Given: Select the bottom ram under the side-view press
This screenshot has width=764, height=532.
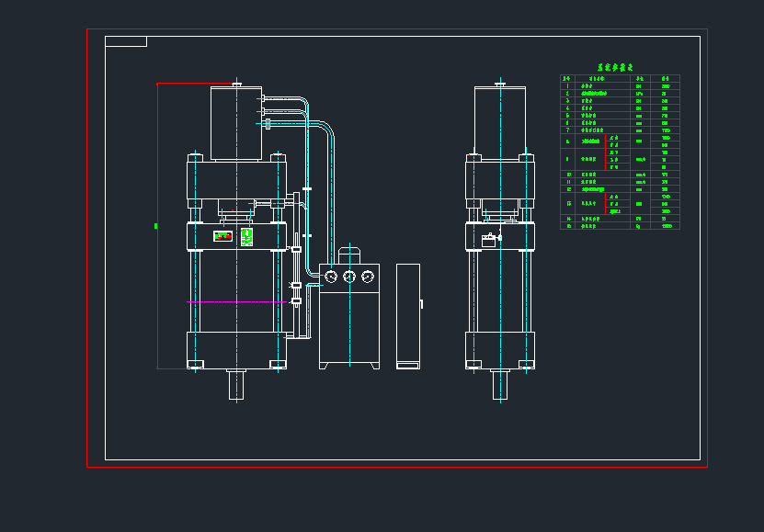Looking at the screenshot, I should tap(500, 384).
